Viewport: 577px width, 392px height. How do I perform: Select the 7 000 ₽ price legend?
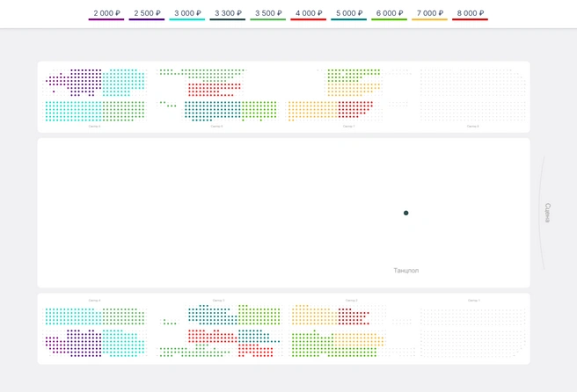point(430,14)
